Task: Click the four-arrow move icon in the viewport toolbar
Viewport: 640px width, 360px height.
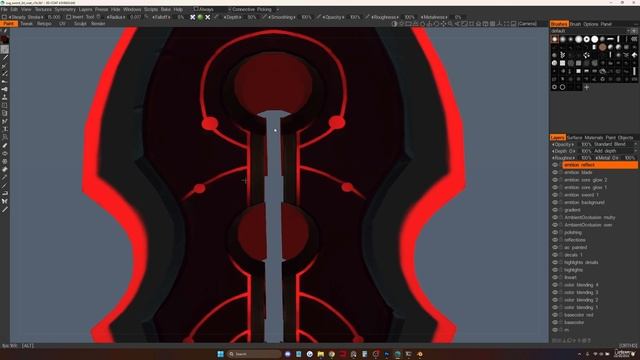Action: pos(443,24)
